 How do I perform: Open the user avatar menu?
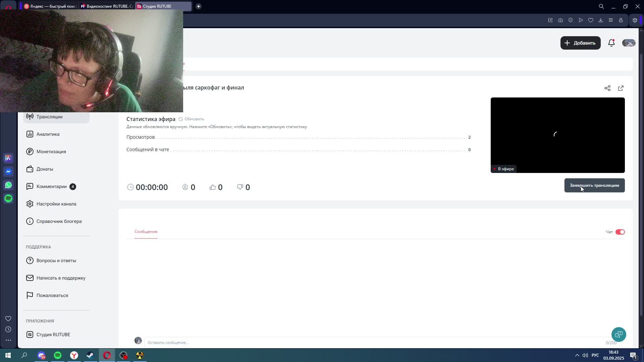coord(629,43)
